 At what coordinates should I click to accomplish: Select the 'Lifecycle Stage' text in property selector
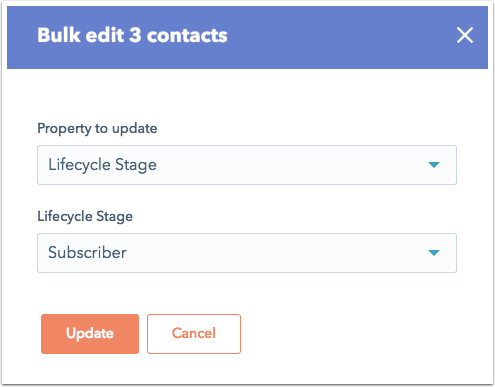[x=102, y=165]
